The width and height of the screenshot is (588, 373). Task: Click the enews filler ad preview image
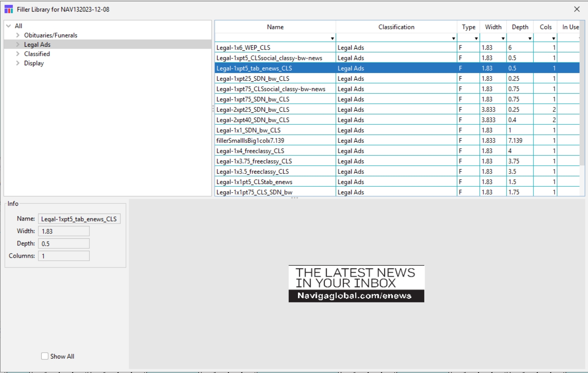coord(356,284)
